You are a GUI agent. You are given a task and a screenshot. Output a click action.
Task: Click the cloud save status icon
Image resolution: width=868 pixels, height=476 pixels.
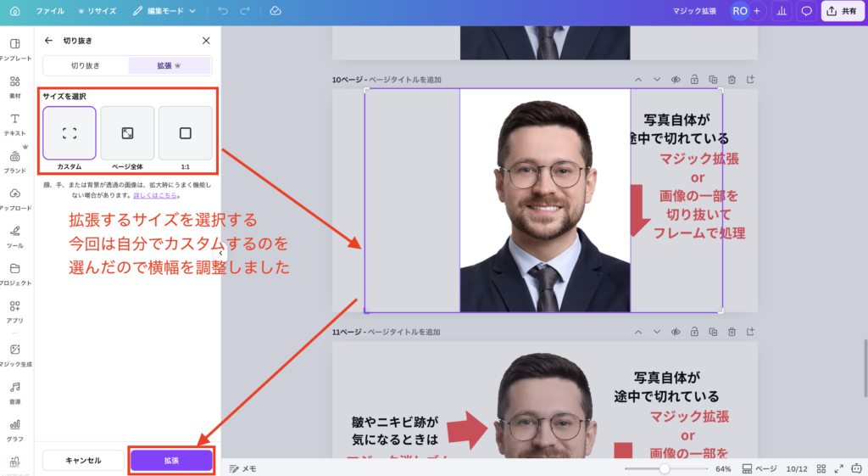275,11
